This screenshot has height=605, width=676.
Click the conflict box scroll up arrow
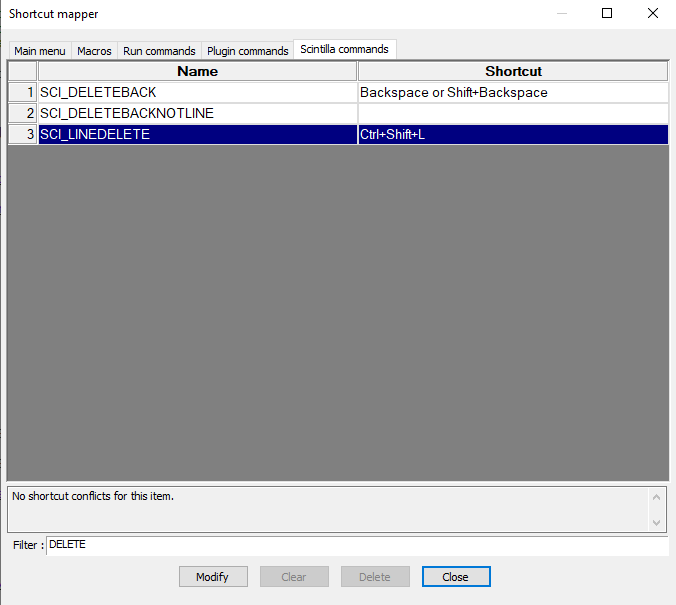click(657, 497)
